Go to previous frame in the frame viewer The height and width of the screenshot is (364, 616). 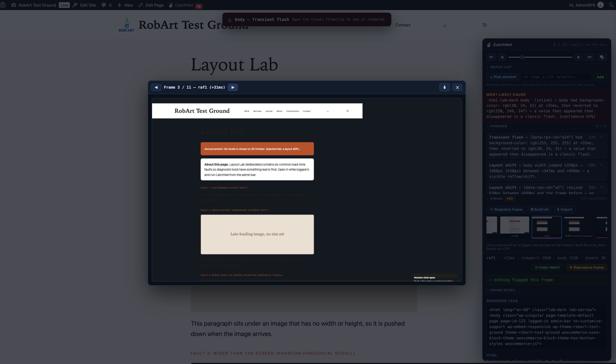(156, 87)
